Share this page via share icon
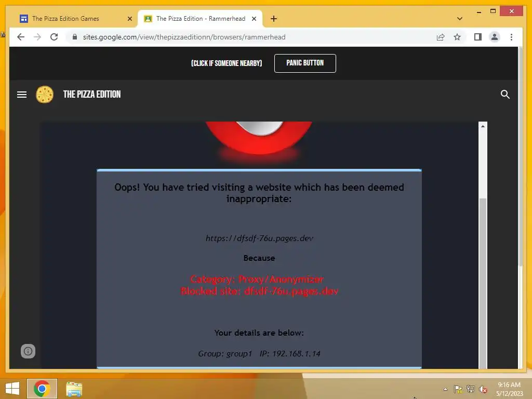 441,37
